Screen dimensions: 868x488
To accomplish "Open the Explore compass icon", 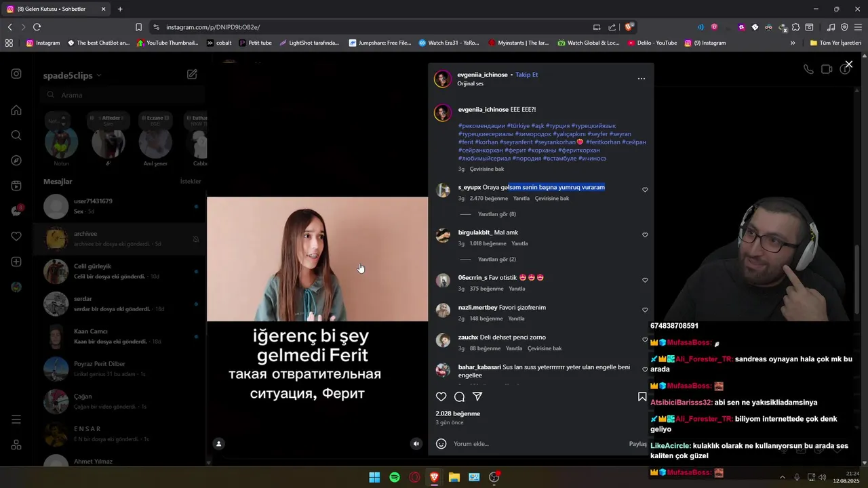I will click(x=16, y=161).
